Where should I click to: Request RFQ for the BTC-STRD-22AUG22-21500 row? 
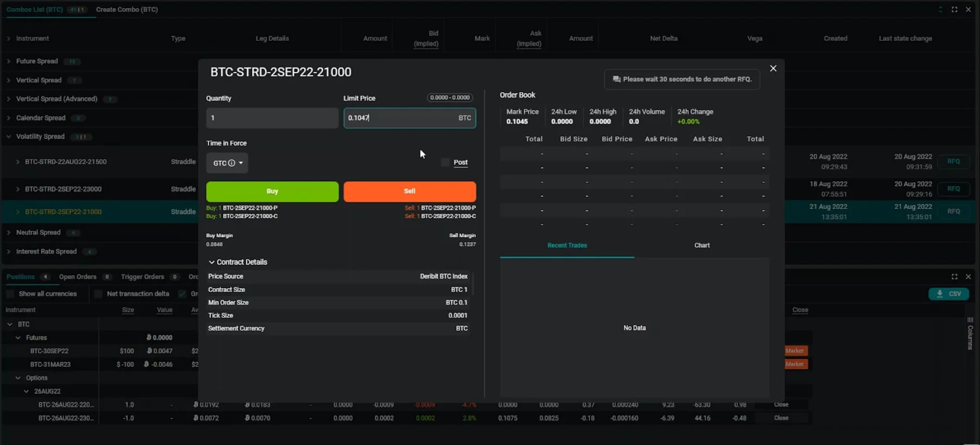tap(953, 162)
